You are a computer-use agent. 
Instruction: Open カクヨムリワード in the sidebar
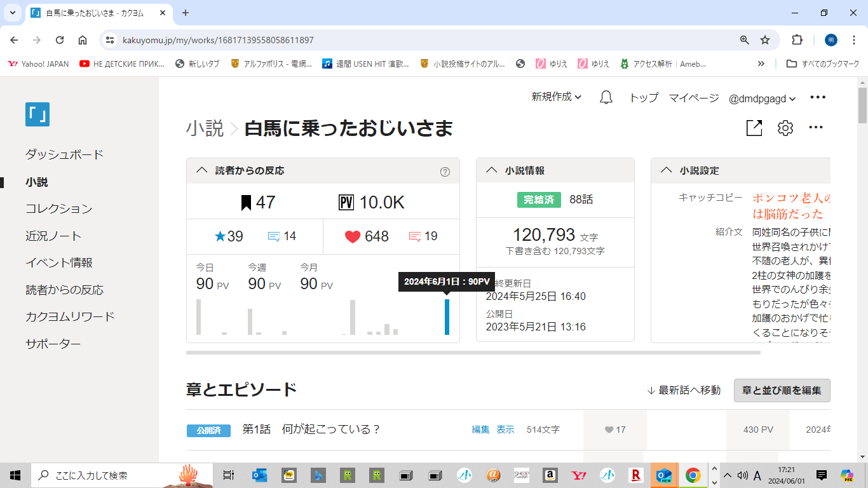(x=70, y=316)
